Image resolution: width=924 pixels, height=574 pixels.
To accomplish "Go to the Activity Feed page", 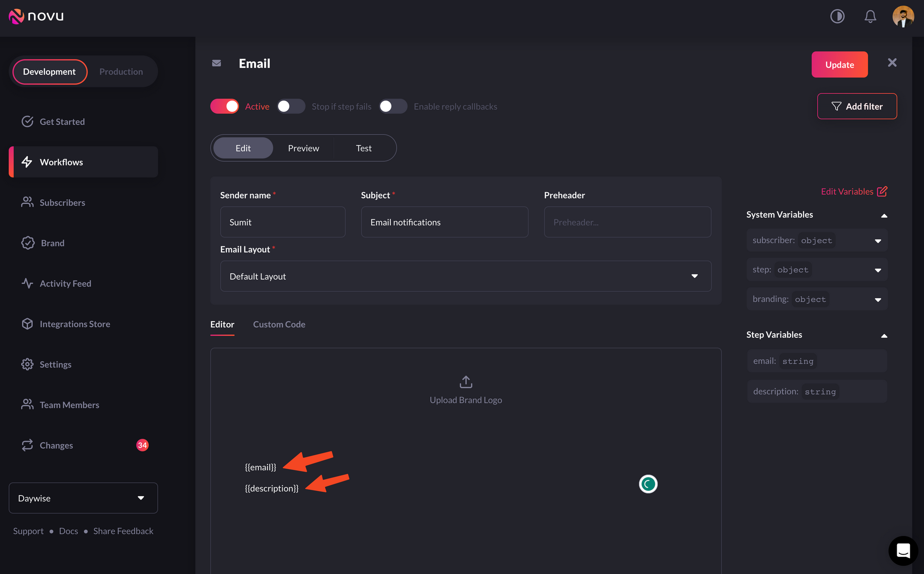I will coord(65,283).
